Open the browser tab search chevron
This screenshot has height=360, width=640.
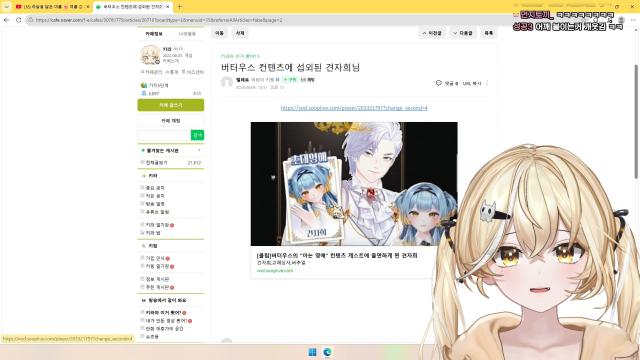pyautogui.click(x=6, y=7)
